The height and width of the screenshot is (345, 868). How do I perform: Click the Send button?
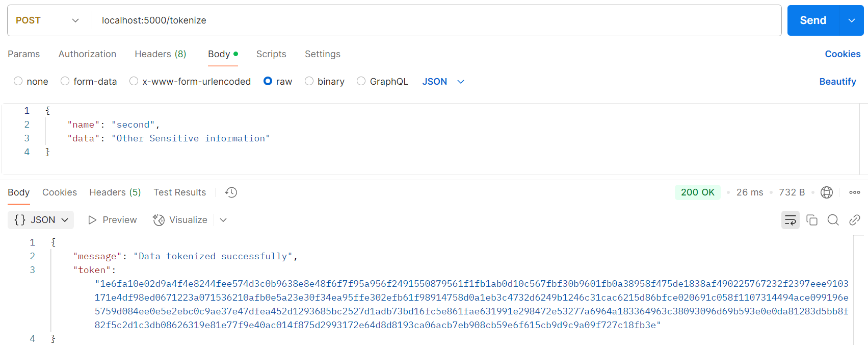click(x=813, y=20)
